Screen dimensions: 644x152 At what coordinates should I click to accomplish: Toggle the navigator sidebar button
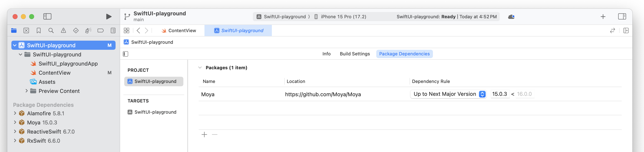click(47, 17)
